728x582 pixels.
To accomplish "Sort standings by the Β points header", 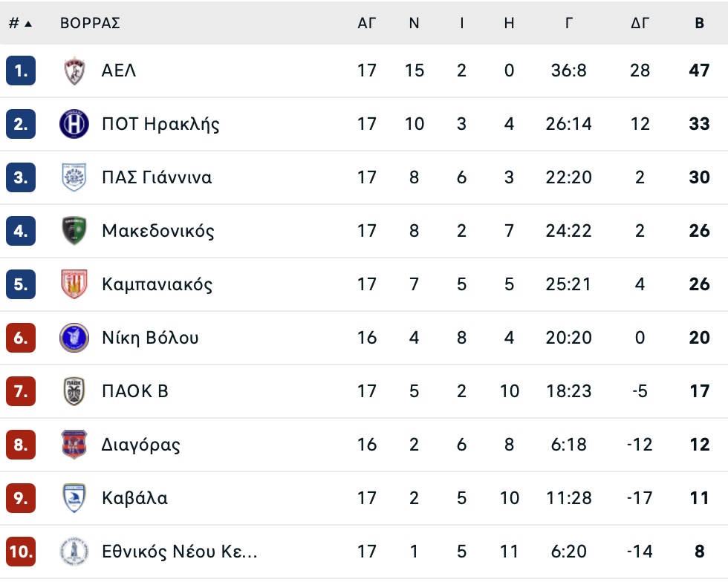I will click(699, 23).
